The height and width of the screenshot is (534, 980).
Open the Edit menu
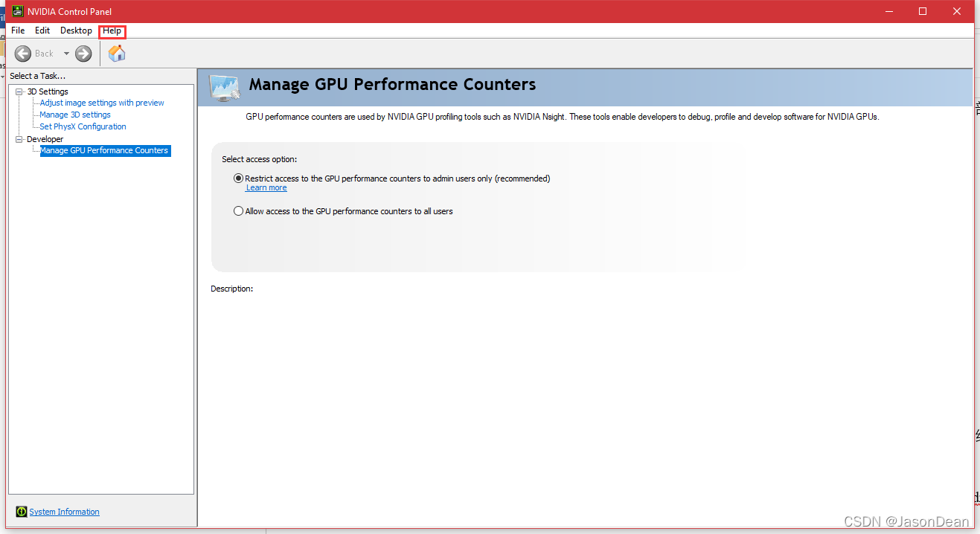tap(42, 30)
